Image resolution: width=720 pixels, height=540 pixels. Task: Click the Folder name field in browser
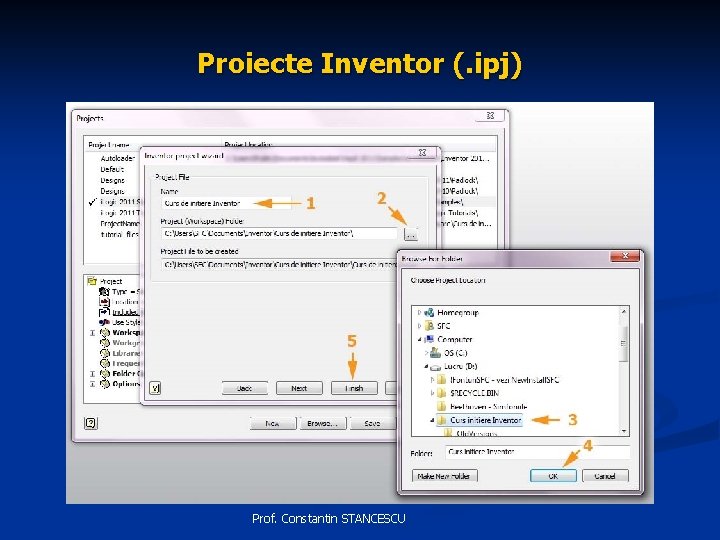[537, 452]
